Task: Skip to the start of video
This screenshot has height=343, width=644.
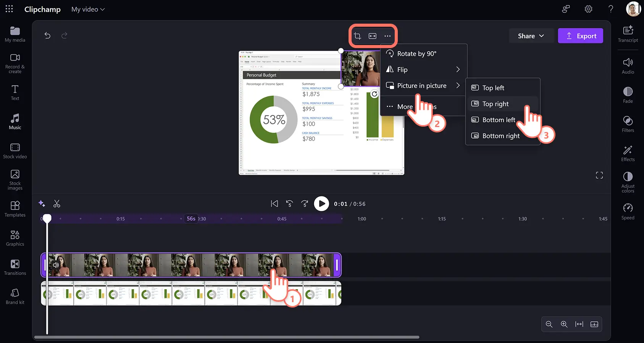Action: point(274,204)
